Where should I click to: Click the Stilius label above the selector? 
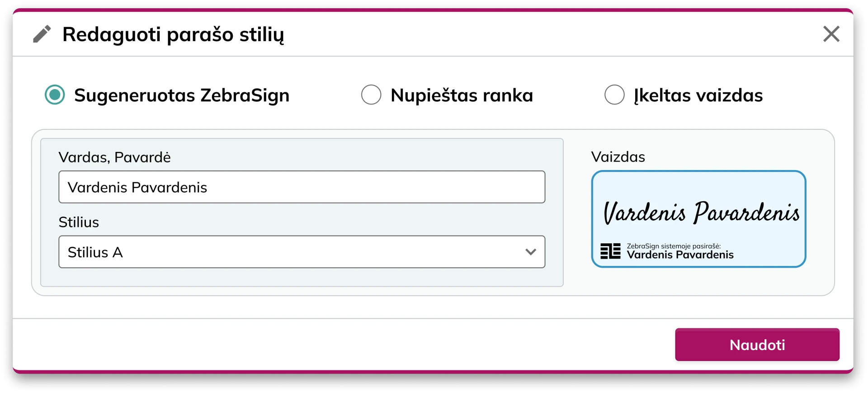click(x=79, y=222)
